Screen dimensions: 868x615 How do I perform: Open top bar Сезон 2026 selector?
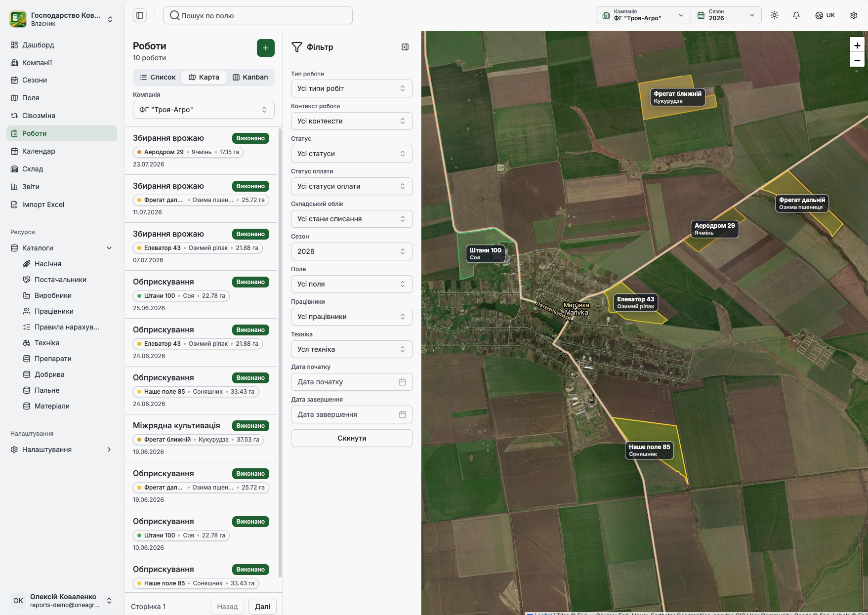[726, 15]
